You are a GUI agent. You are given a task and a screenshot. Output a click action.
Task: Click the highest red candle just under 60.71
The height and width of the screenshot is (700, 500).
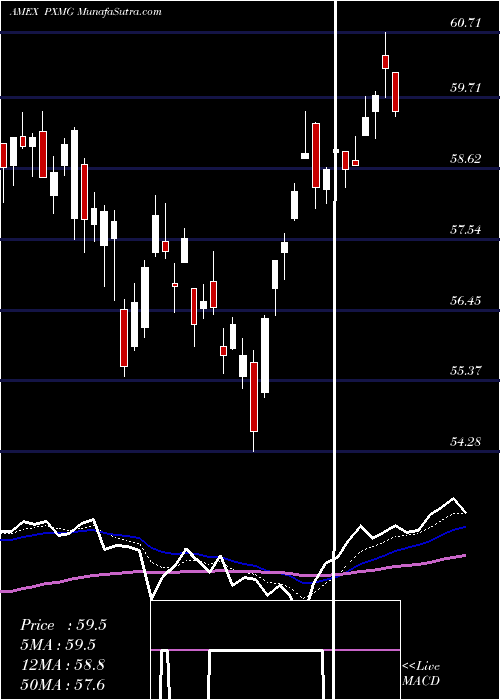pyautogui.click(x=385, y=62)
